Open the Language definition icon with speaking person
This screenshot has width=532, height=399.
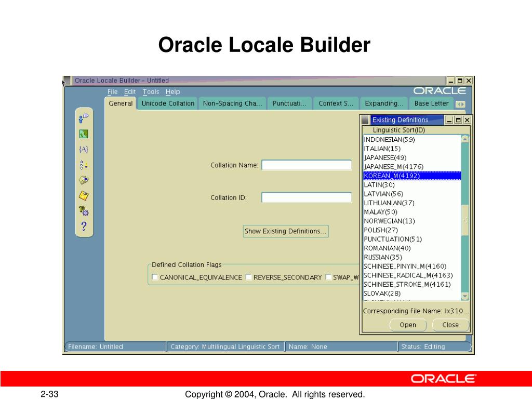click(84, 118)
